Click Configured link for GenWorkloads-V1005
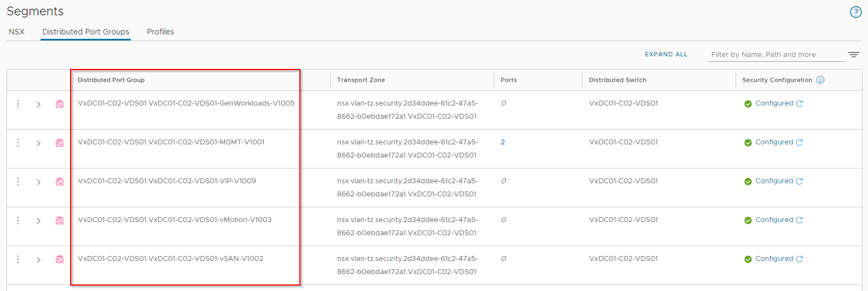The image size is (868, 291). tap(774, 103)
